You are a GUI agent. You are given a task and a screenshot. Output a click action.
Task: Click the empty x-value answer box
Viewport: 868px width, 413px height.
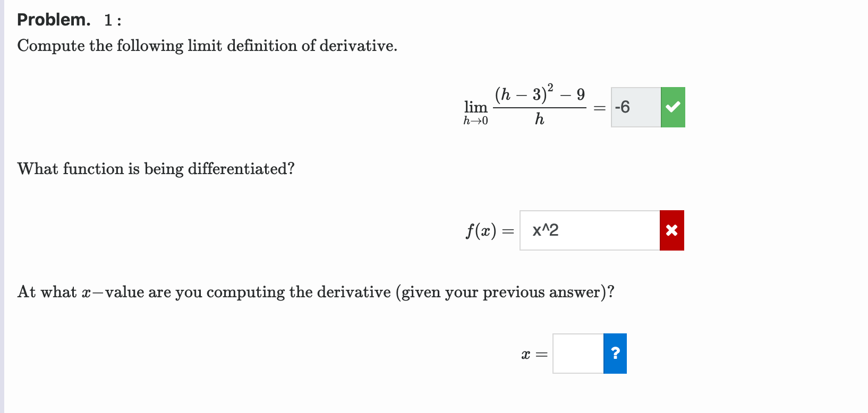pos(577,354)
